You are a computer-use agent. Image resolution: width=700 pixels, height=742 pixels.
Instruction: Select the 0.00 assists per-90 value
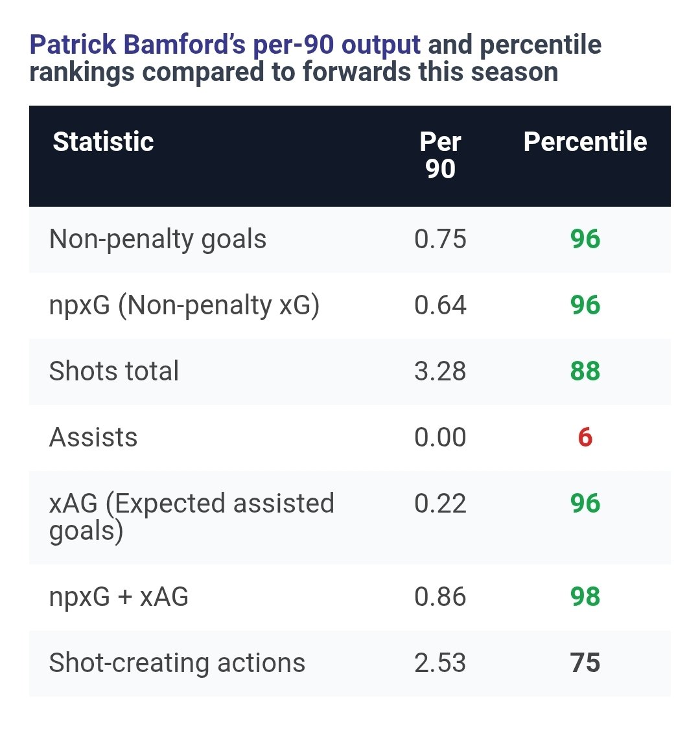pyautogui.click(x=440, y=437)
